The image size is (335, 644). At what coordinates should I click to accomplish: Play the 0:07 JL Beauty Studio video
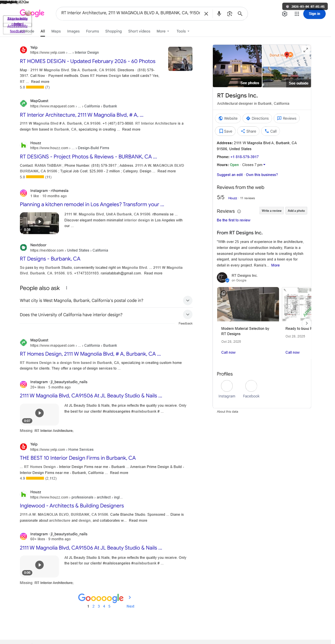(39, 414)
